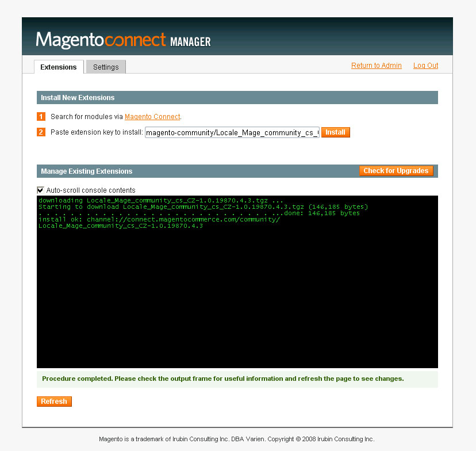This screenshot has height=451, width=476.
Task: Click the Log Out link
Action: point(425,66)
